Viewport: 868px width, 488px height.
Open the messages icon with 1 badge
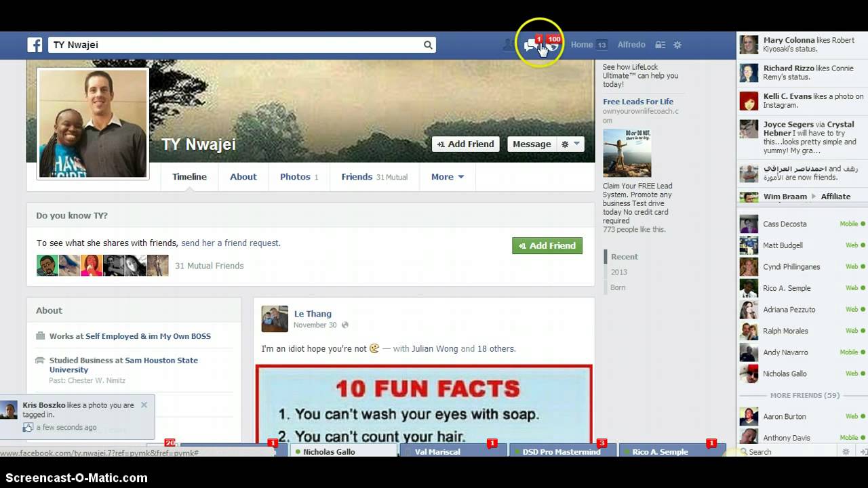531,45
